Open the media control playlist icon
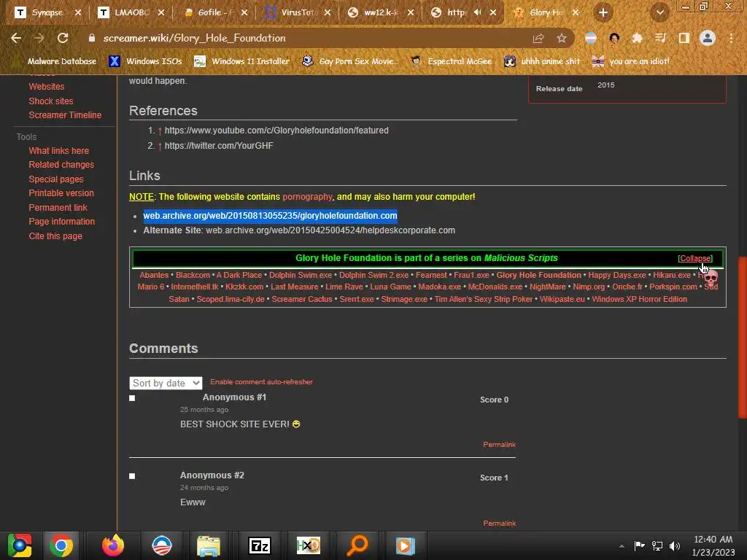 coord(660,38)
